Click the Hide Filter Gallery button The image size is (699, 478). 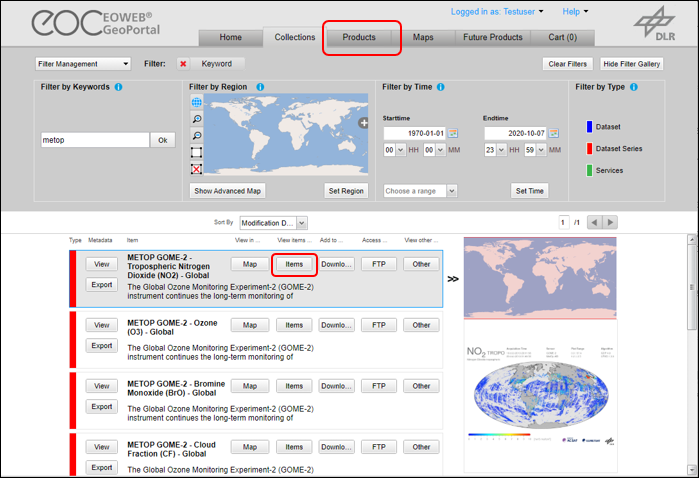pyautogui.click(x=631, y=64)
